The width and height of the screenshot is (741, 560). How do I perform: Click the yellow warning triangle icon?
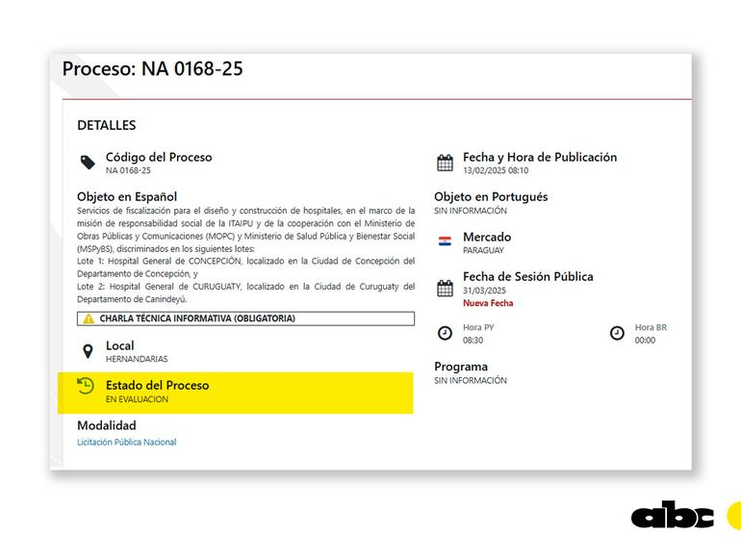tap(89, 318)
